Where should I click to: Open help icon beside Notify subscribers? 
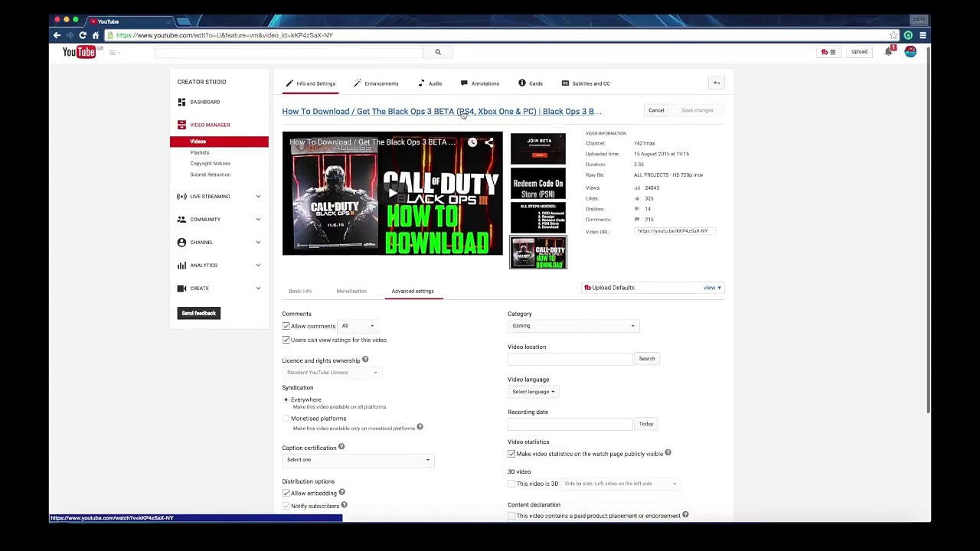344,505
